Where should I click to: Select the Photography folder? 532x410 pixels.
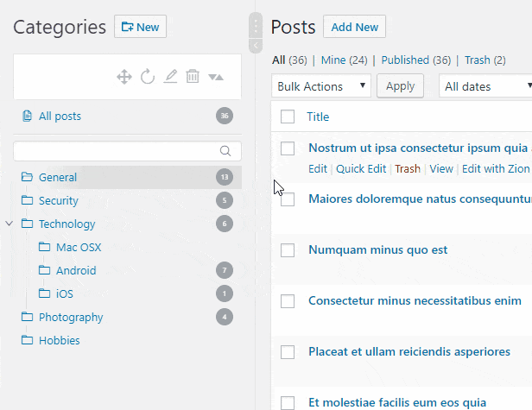pos(71,317)
